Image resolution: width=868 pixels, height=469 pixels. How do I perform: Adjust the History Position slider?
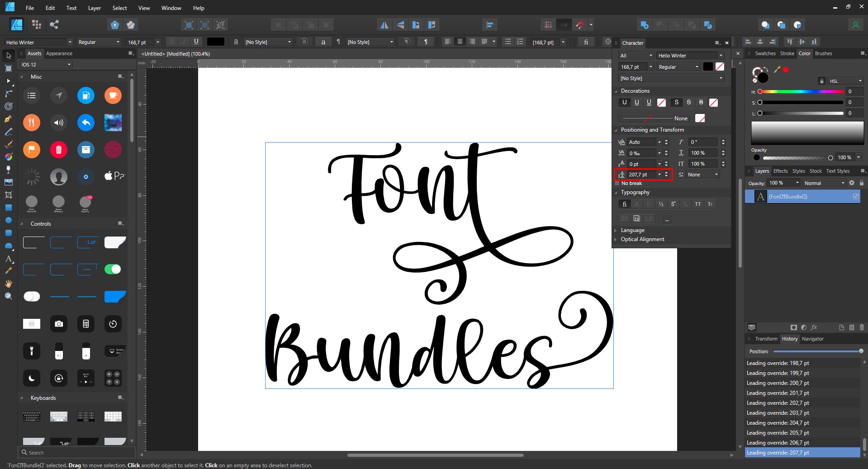tap(817, 351)
